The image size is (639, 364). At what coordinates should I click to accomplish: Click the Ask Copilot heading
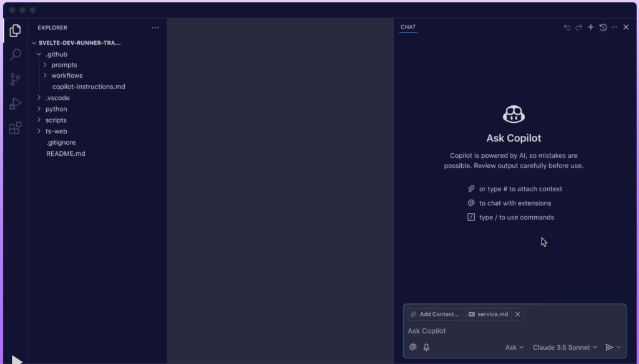pos(514,138)
